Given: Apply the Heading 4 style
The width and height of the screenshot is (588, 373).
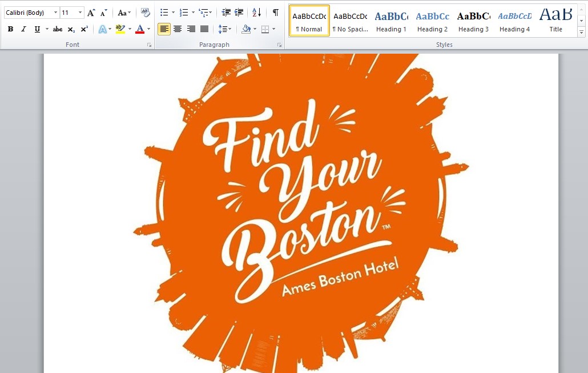Looking at the screenshot, I should tap(514, 21).
